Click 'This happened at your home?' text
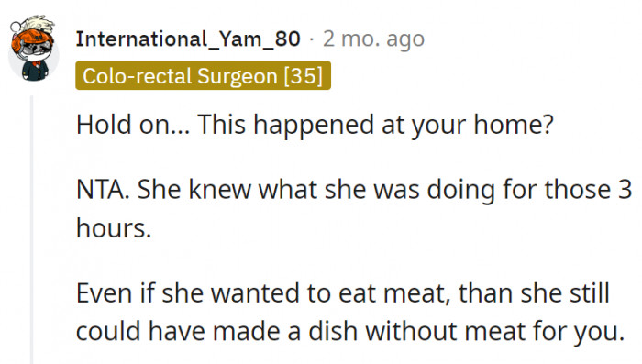This screenshot has width=642, height=364. pos(375,125)
